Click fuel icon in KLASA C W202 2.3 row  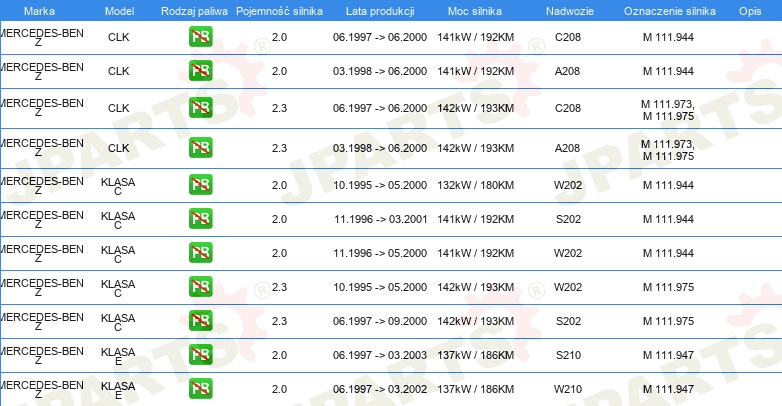(x=200, y=286)
